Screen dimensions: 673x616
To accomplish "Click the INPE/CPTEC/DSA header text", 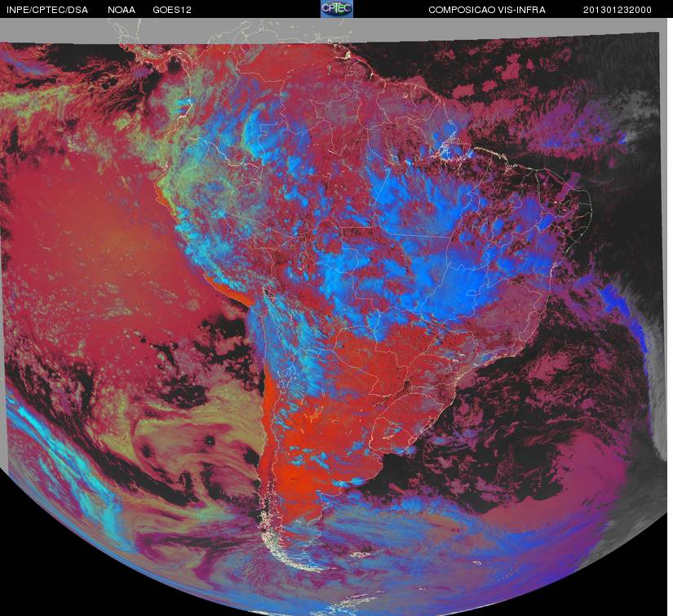I will [x=47, y=10].
